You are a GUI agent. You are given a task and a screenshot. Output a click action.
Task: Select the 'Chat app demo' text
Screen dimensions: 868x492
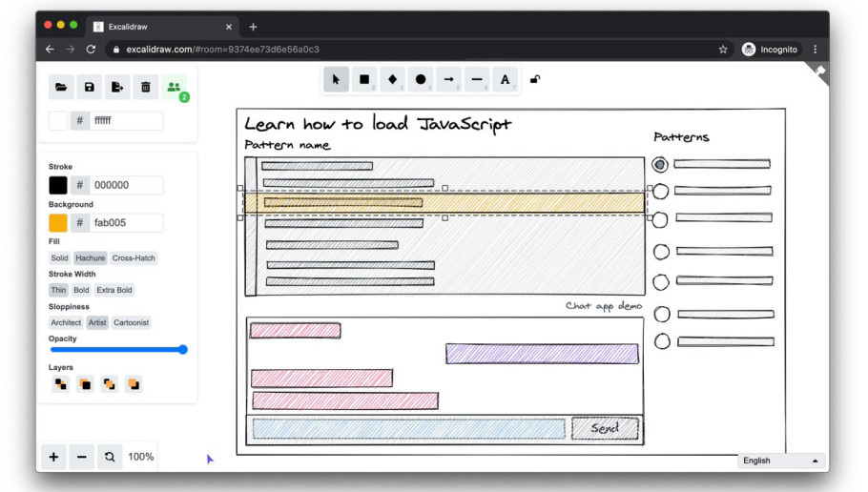coord(604,306)
